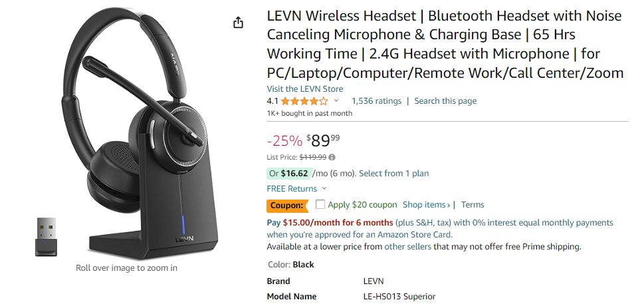Click the share icon above the product image
The image size is (644, 306).
click(x=239, y=23)
